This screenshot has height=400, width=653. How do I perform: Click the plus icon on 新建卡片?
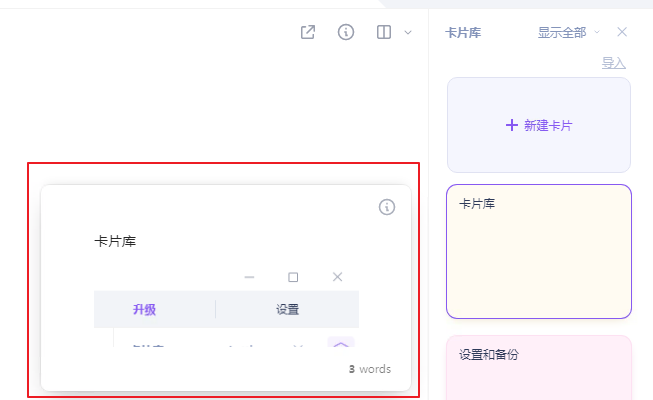pyautogui.click(x=512, y=125)
